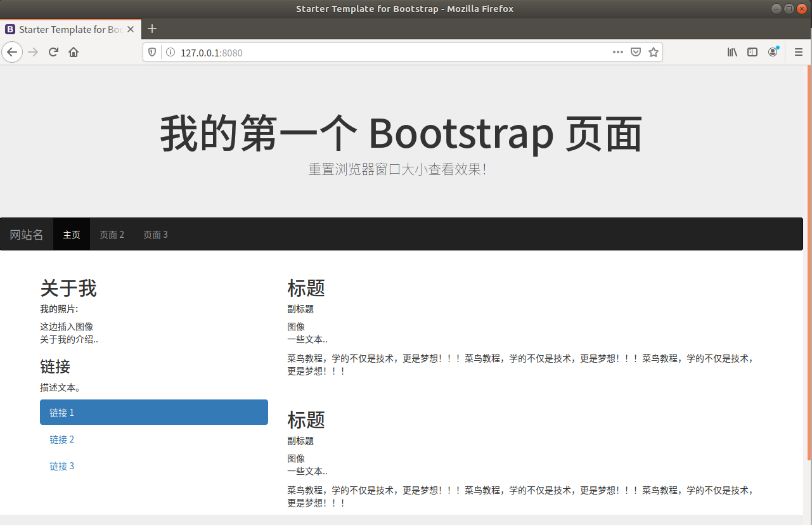The height and width of the screenshot is (525, 812).
Task: Reload the current page
Action: pos(54,52)
